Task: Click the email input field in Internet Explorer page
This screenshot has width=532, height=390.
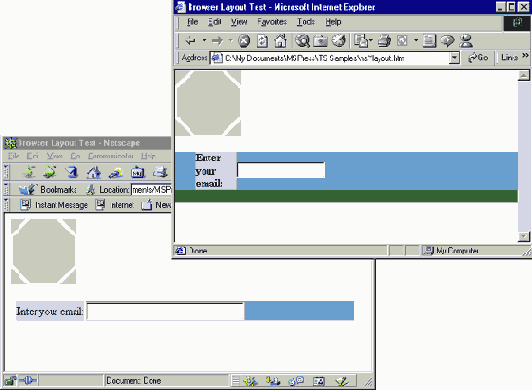Action: coord(281,170)
